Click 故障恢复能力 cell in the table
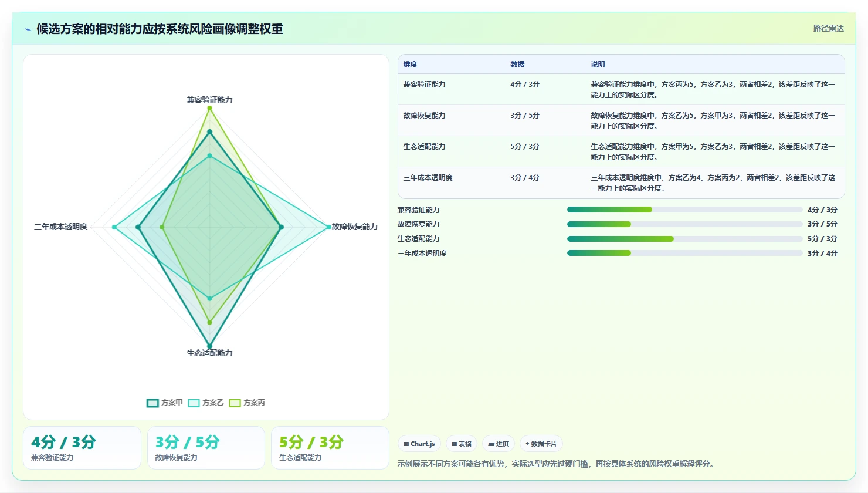This screenshot has height=493, width=868. coord(424,116)
